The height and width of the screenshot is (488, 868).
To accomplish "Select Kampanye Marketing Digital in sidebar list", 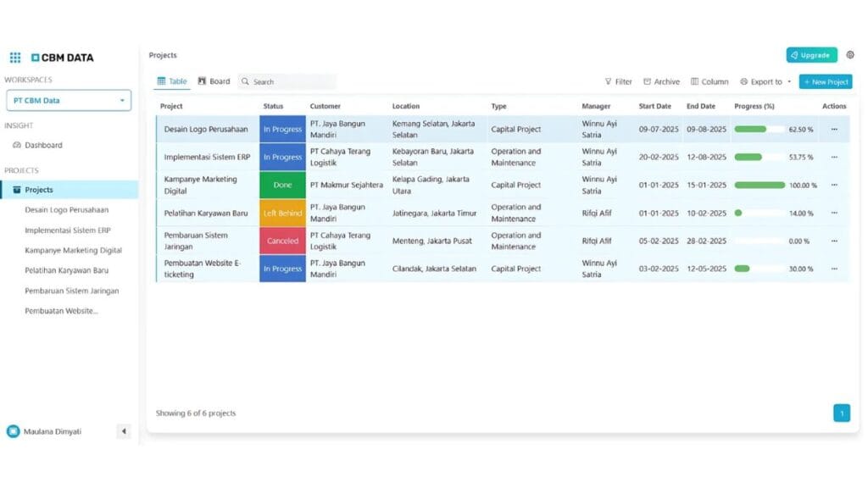I will pos(73,250).
